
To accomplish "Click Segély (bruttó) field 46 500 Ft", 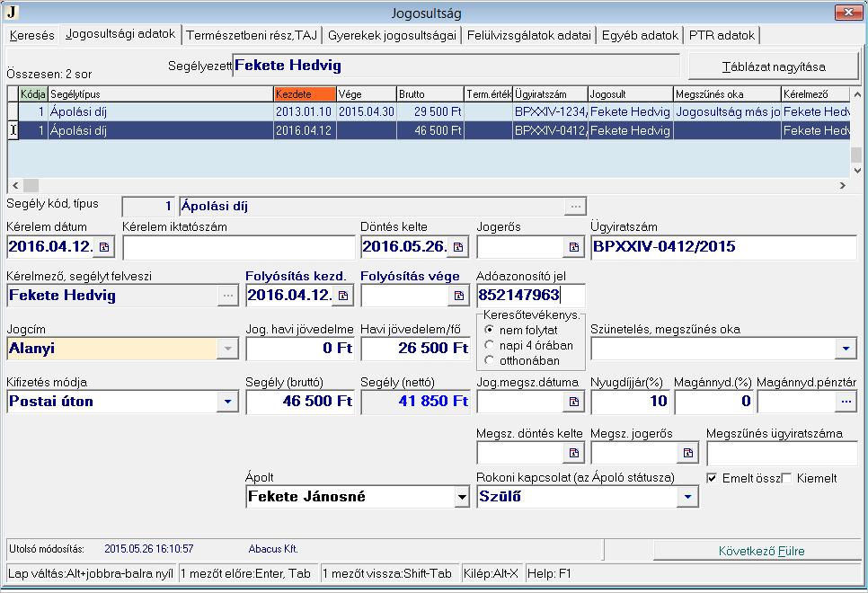I will pos(300,402).
